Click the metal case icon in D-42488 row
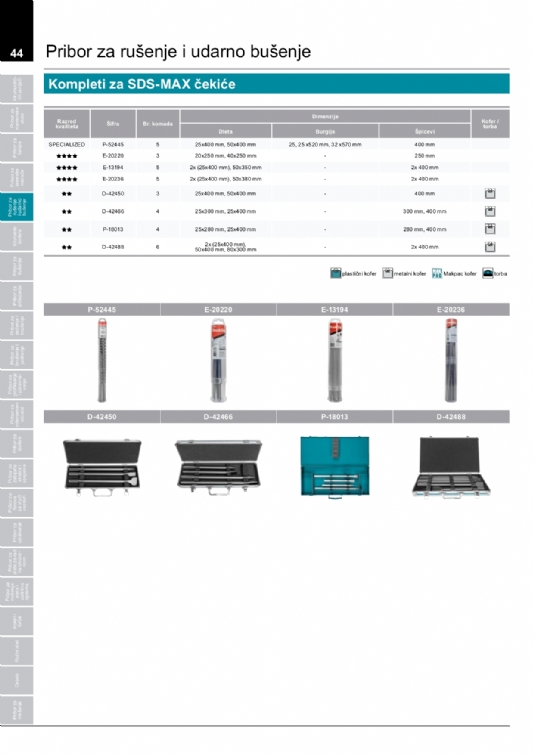The height and width of the screenshot is (755, 534). coord(490,247)
